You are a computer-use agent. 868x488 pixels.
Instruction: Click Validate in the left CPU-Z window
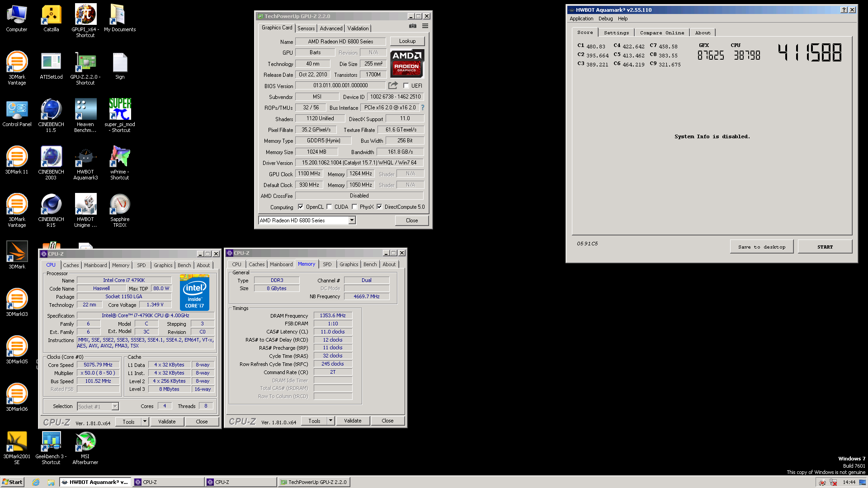(167, 422)
